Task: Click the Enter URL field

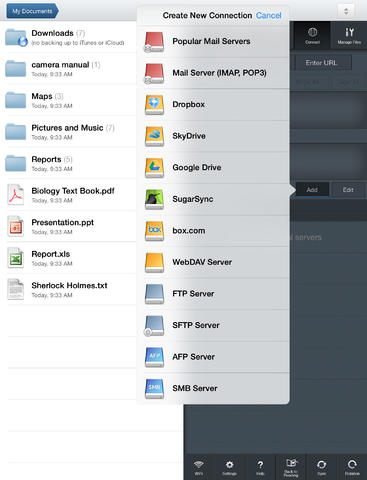Action: click(321, 63)
